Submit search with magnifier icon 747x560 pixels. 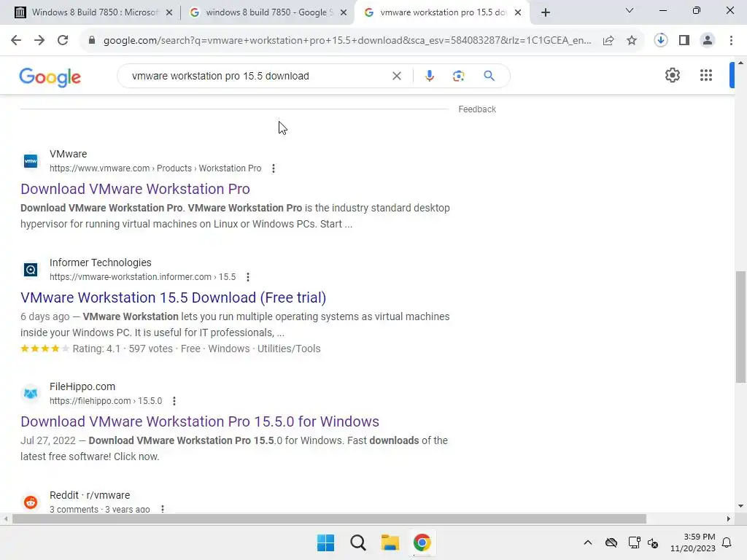point(489,76)
